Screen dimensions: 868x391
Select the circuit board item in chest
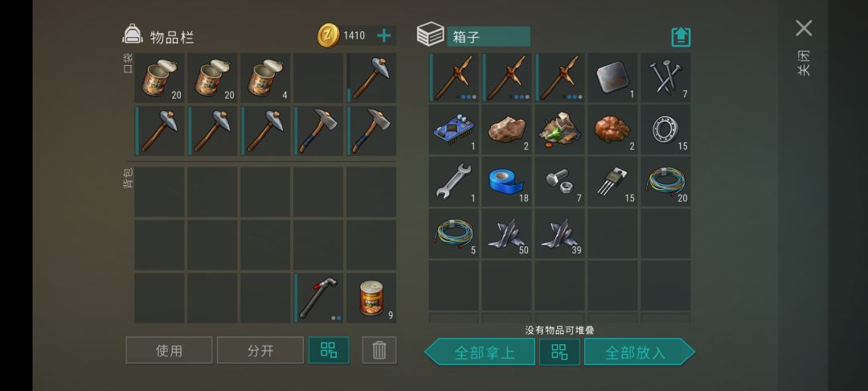click(x=453, y=129)
